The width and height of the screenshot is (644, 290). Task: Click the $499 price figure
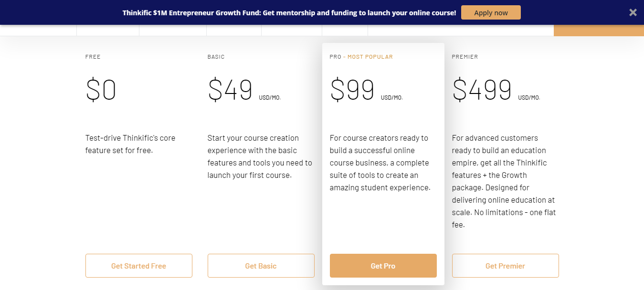pyautogui.click(x=482, y=90)
